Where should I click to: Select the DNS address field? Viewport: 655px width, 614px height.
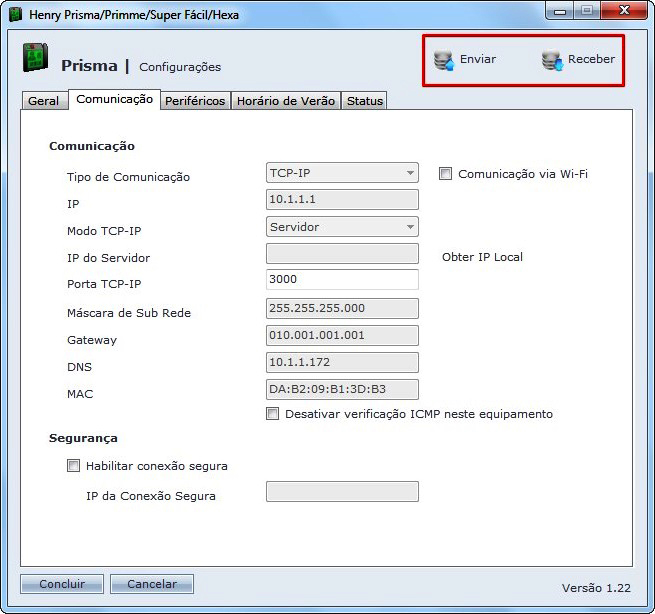[342, 362]
